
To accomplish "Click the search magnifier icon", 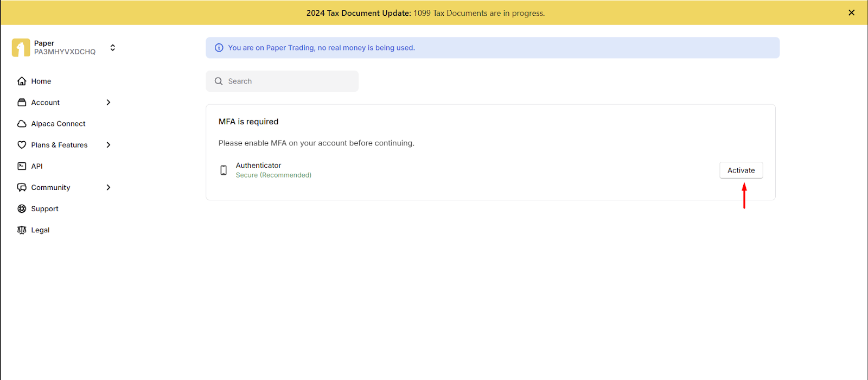I will (219, 81).
